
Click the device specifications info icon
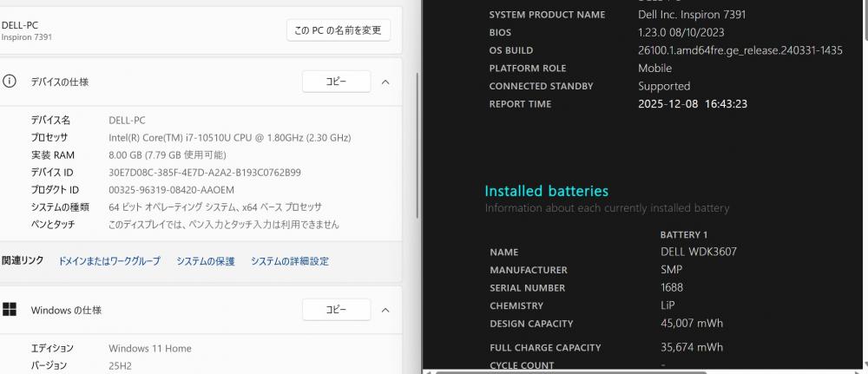(9, 82)
